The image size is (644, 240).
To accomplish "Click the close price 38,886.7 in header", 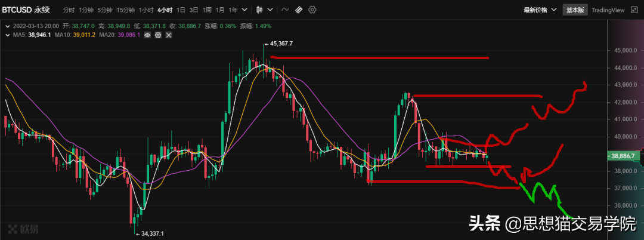I will point(190,26).
